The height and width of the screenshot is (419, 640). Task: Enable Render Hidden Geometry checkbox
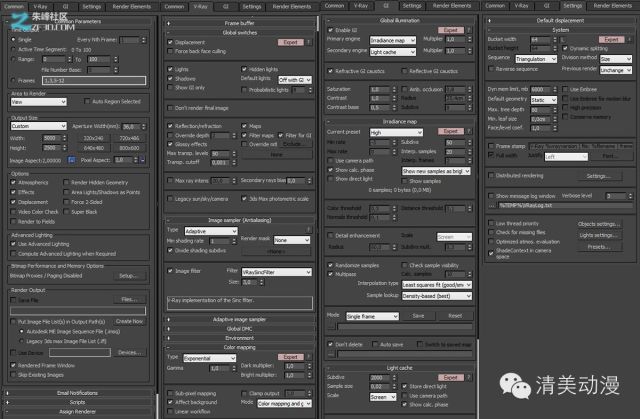point(66,182)
